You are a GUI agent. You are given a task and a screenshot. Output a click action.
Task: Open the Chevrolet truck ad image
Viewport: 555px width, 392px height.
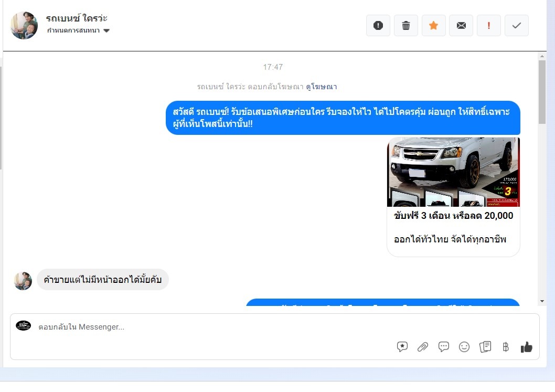coord(453,172)
